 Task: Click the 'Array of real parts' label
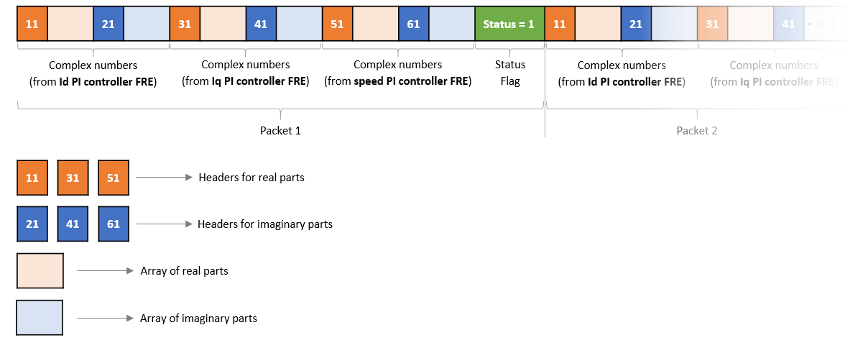tap(185, 271)
